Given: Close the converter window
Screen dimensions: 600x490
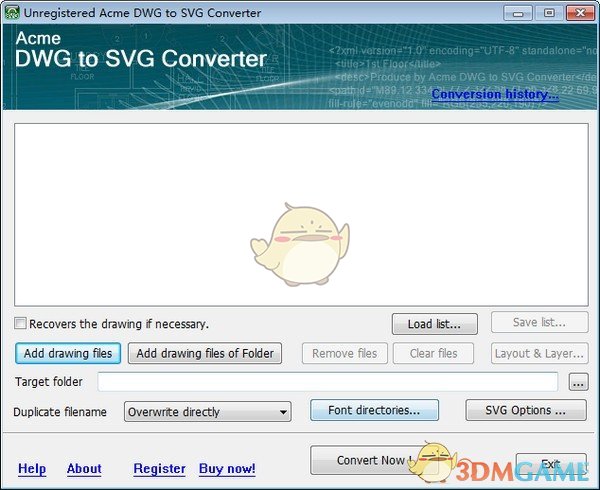Looking at the screenshot, I should [x=580, y=13].
